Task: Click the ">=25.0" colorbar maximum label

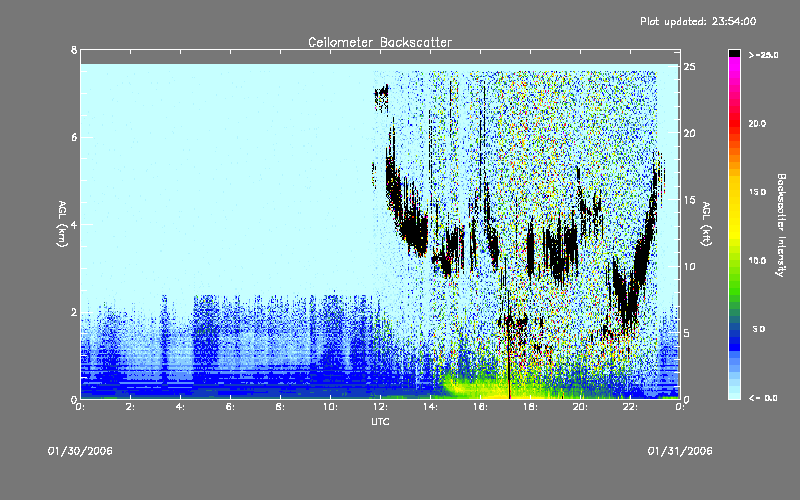Action: click(763, 55)
